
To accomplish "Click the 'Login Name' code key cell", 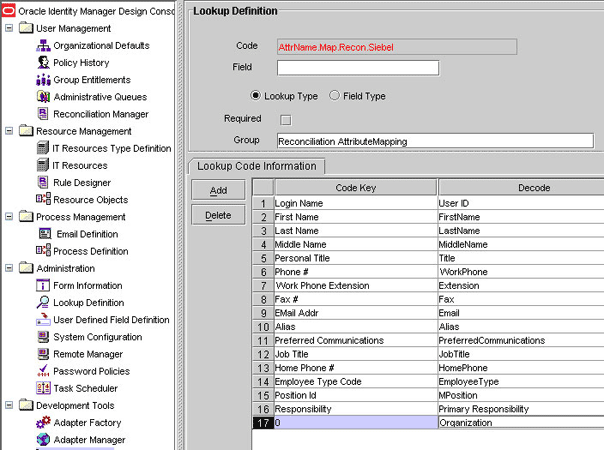I will click(x=356, y=203).
